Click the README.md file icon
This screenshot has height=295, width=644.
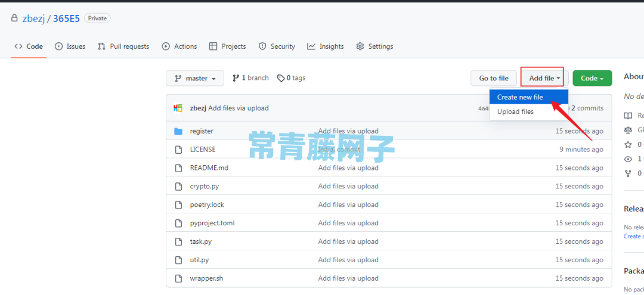click(x=178, y=168)
